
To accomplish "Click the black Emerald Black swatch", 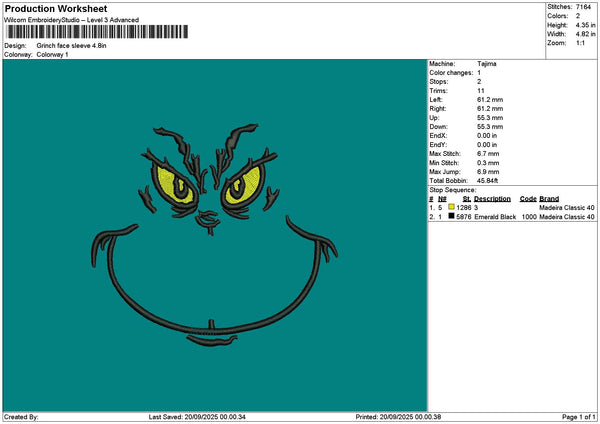I will click(451, 216).
